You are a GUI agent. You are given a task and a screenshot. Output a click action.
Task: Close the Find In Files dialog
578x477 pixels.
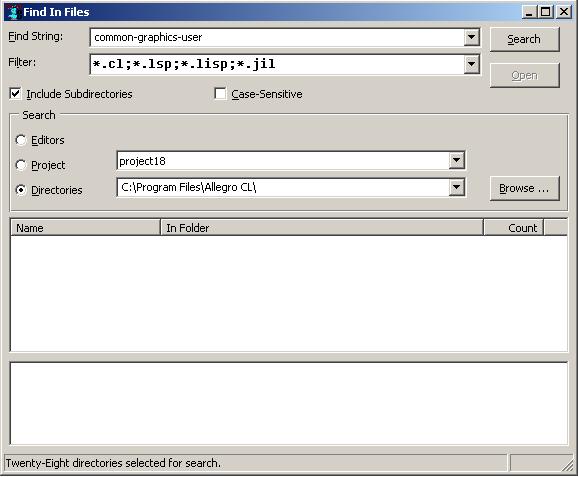coord(564,12)
